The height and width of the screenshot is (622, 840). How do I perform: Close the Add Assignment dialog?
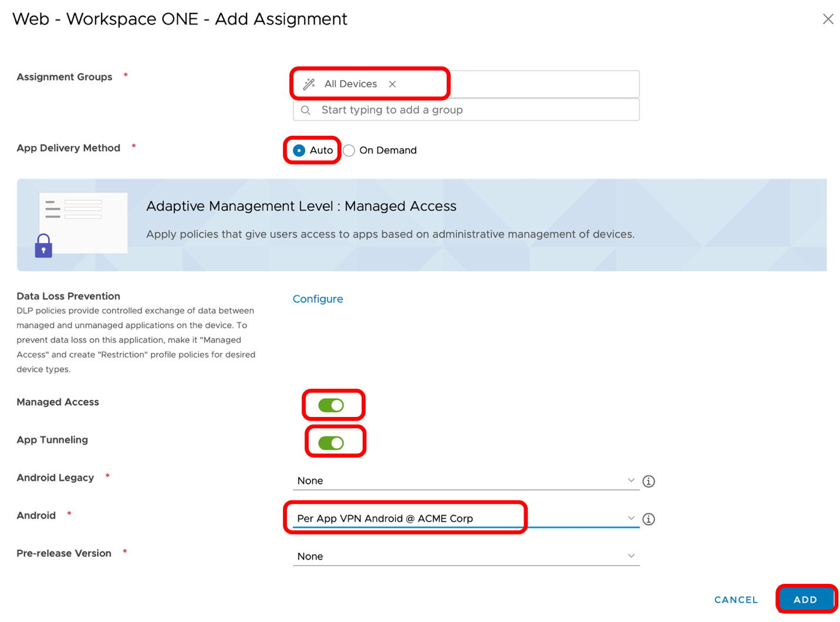tap(828, 19)
